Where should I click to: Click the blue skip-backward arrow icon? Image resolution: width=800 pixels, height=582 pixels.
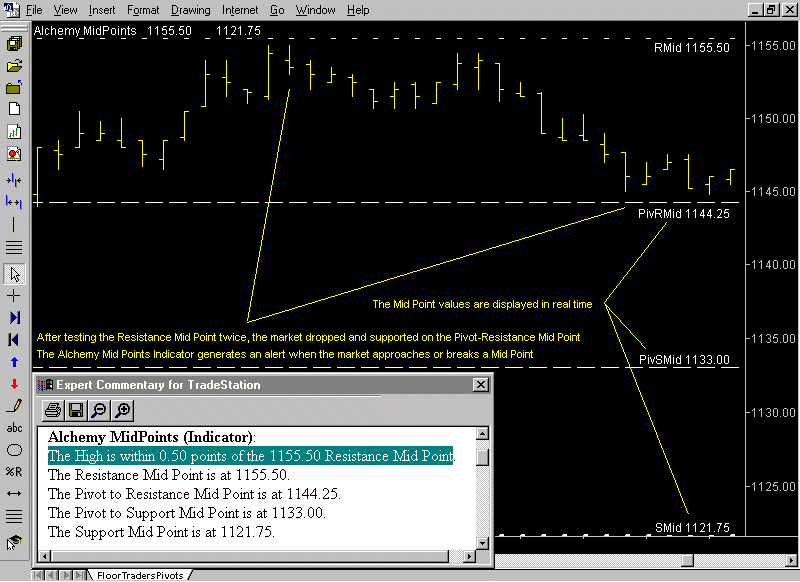pos(14,340)
